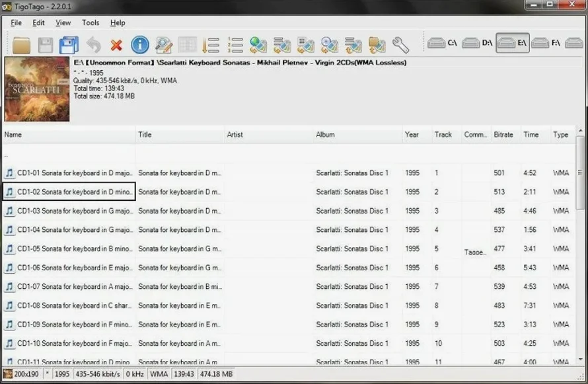Click the music note icon of CD1-07
Image resolution: width=588 pixels, height=384 pixels.
(x=9, y=286)
